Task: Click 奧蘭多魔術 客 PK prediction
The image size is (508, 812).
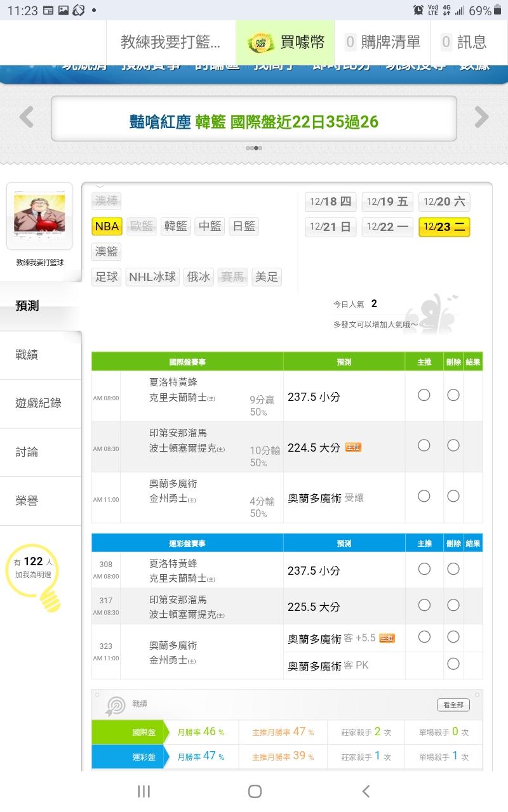Action: [328, 665]
